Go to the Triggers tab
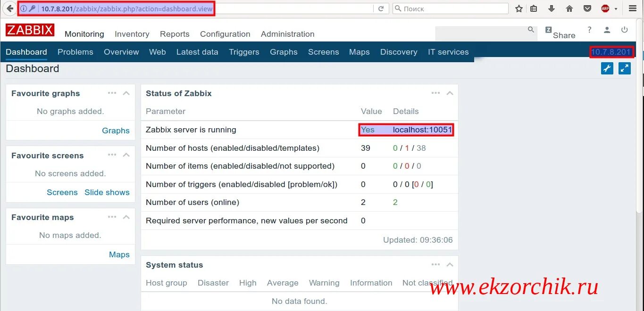This screenshot has height=311, width=644. click(x=244, y=52)
